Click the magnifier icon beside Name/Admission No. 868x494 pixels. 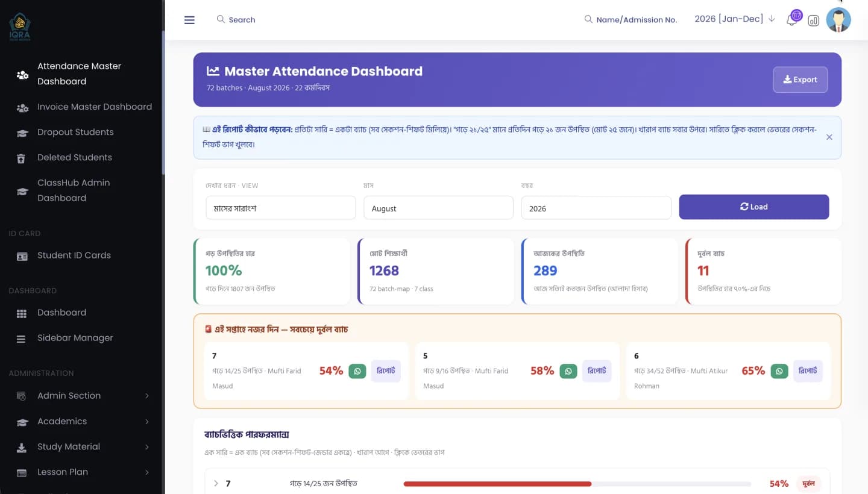588,19
